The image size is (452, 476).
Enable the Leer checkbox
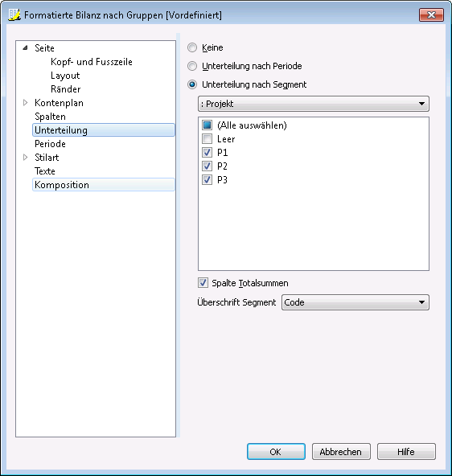pyautogui.click(x=207, y=139)
